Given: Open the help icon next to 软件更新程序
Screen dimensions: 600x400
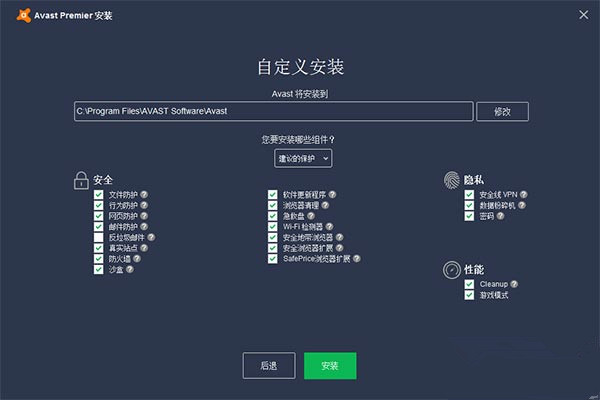Looking at the screenshot, I should click(x=333, y=194).
